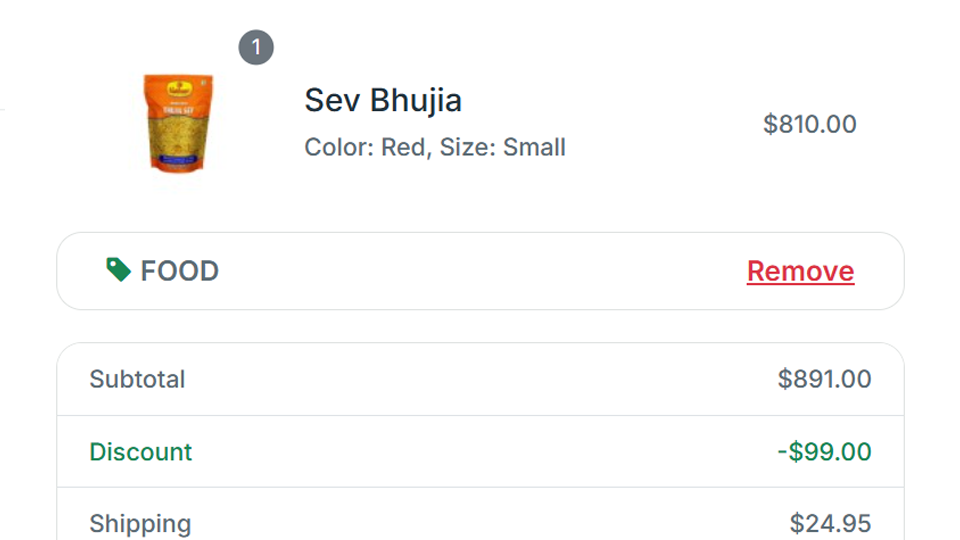Click the green Discount label
Screen dimensions: 960x540
pos(141,452)
